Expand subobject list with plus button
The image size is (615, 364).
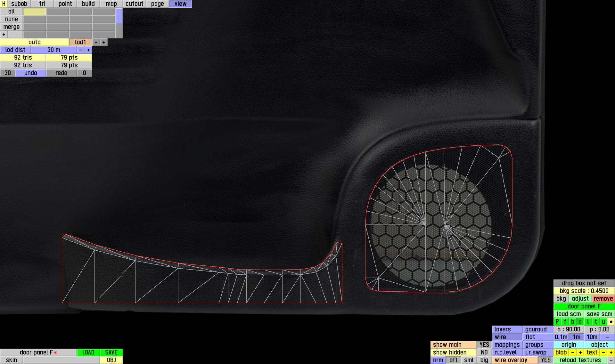tap(4, 35)
